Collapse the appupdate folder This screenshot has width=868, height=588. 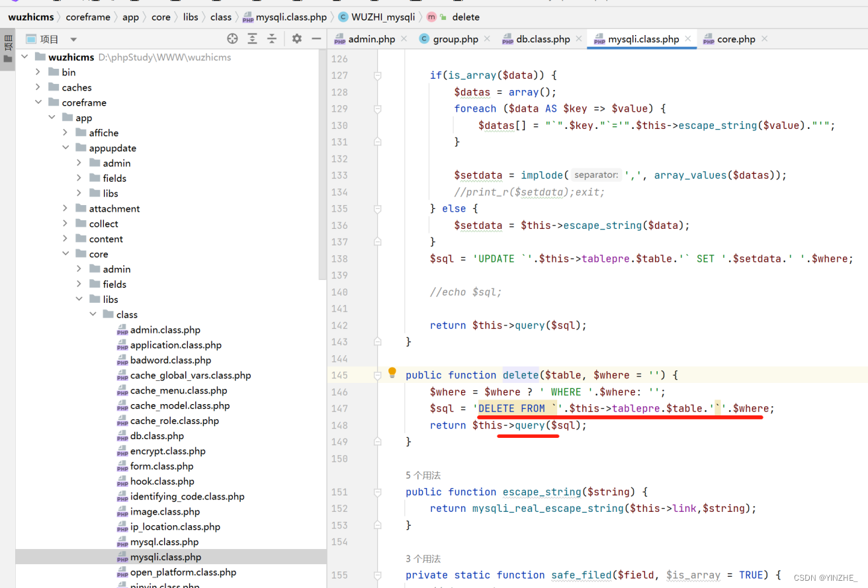click(65, 148)
